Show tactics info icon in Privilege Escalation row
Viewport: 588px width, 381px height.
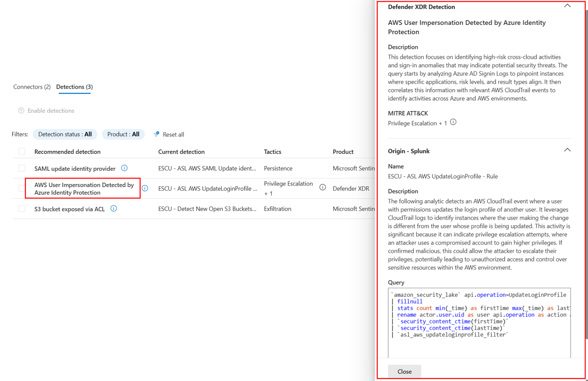tap(323, 187)
